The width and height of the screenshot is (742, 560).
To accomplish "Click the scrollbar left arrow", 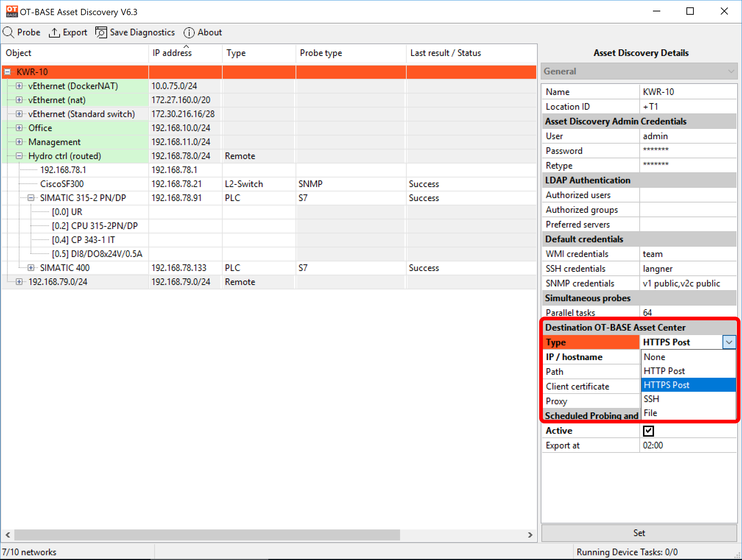I will [8, 535].
